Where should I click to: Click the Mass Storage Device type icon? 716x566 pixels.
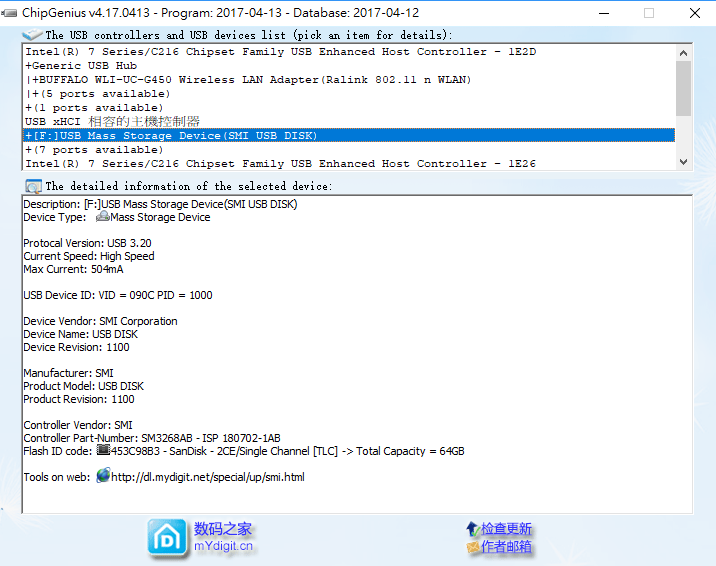coord(103,216)
